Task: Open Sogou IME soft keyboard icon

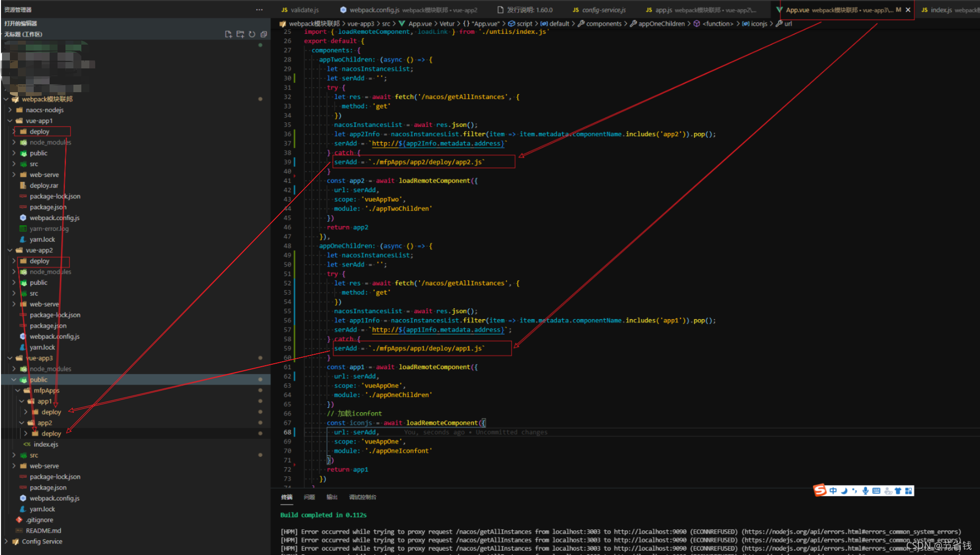Action: [876, 491]
